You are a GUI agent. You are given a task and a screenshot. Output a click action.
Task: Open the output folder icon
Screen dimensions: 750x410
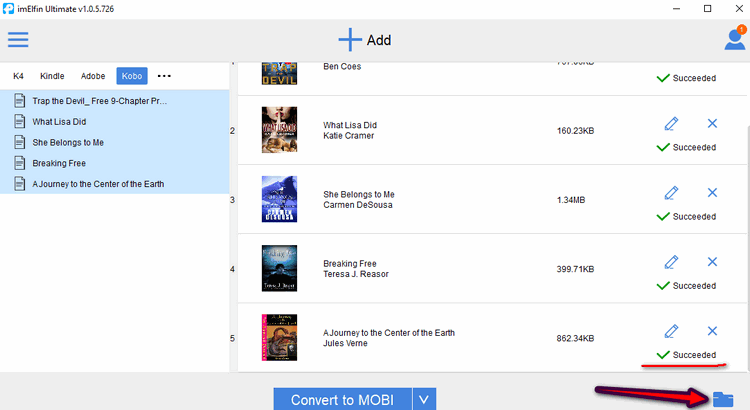point(723,399)
